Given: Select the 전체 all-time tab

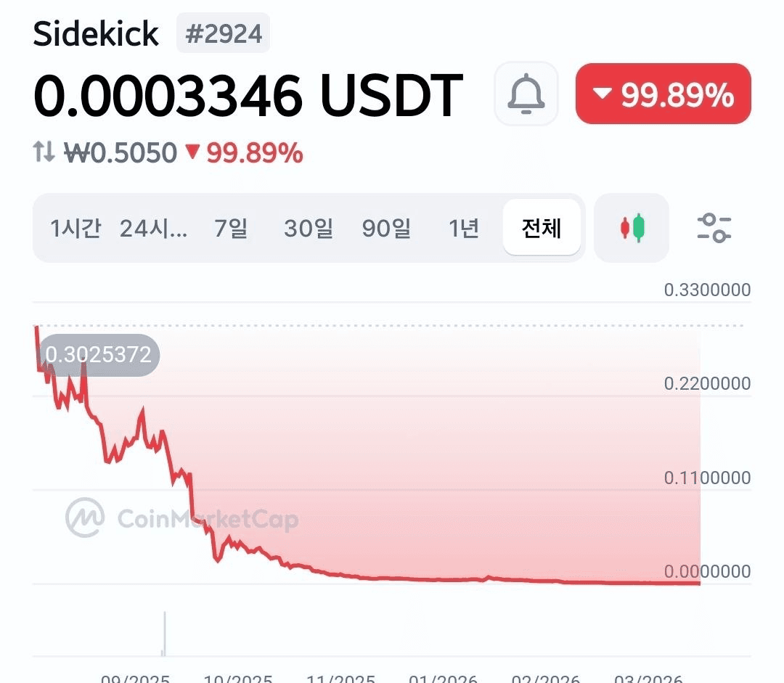Looking at the screenshot, I should tap(542, 229).
